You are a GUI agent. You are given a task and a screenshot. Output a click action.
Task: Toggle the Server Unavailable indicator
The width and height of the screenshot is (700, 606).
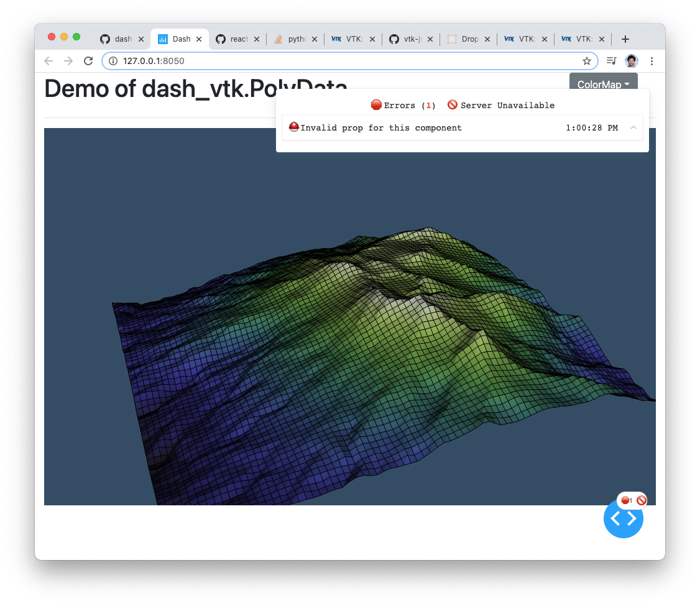(500, 104)
